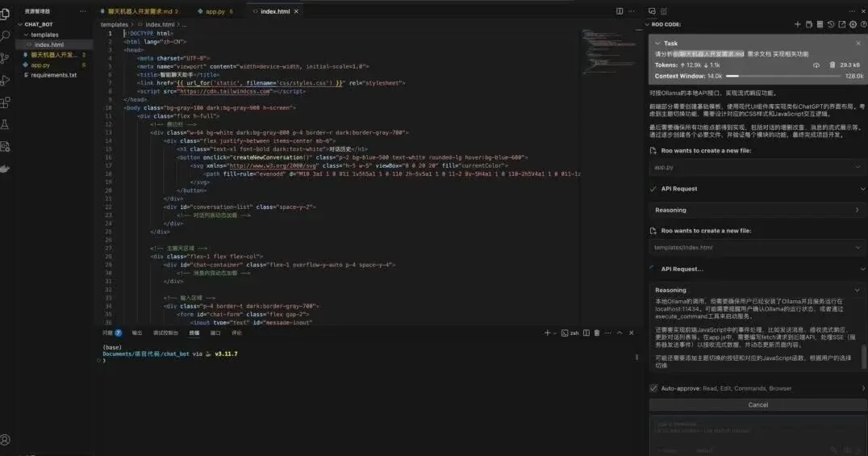Open Roo Code help icon

coord(863,24)
